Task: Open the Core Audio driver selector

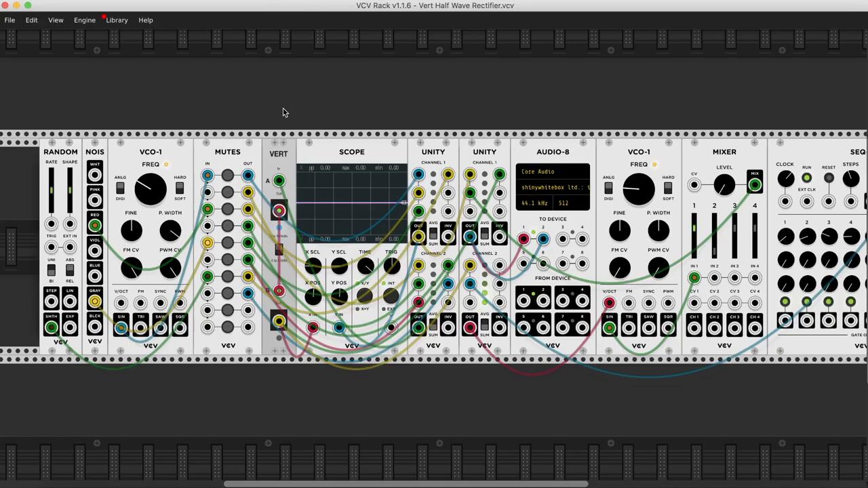Action: pyautogui.click(x=552, y=172)
